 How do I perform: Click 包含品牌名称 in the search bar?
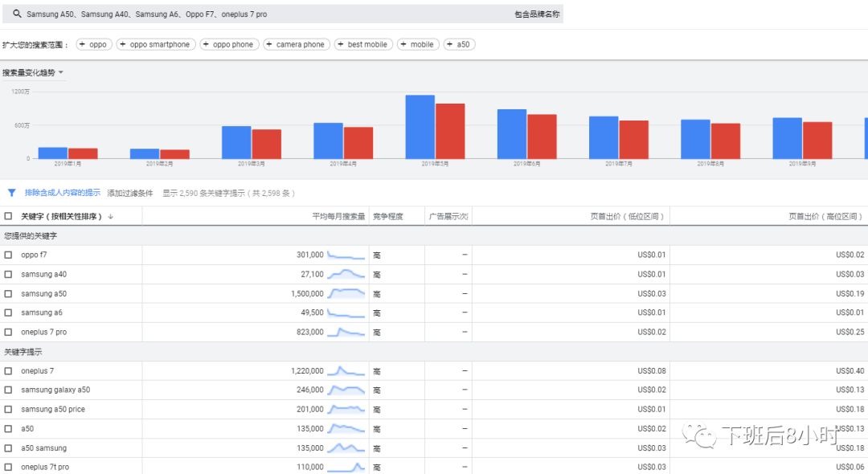tap(537, 14)
